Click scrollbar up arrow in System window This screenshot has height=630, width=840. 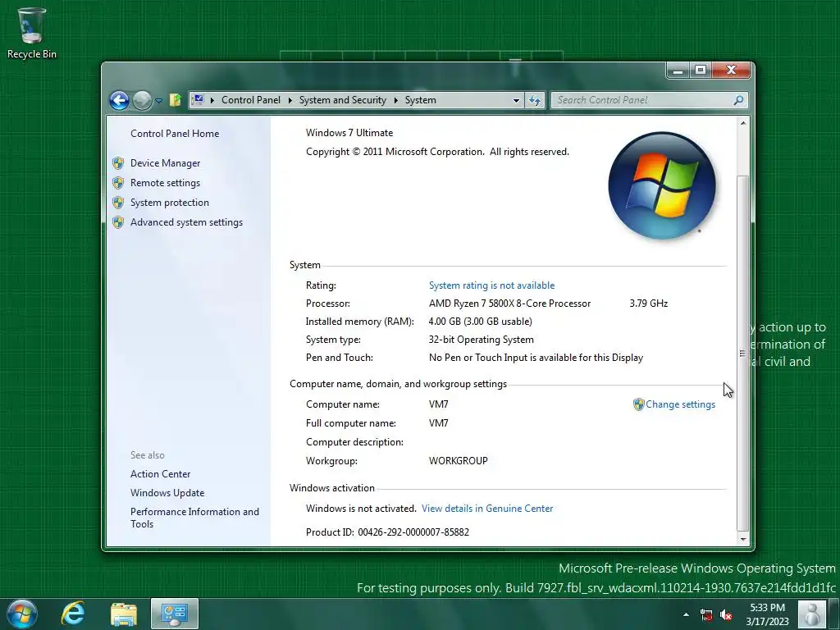[743, 123]
